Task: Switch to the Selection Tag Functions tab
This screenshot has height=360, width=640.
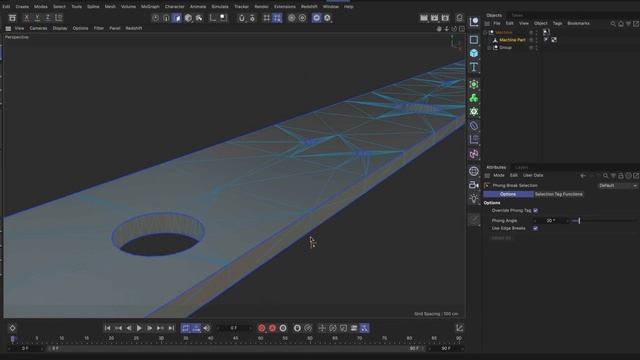Action: coord(558,194)
